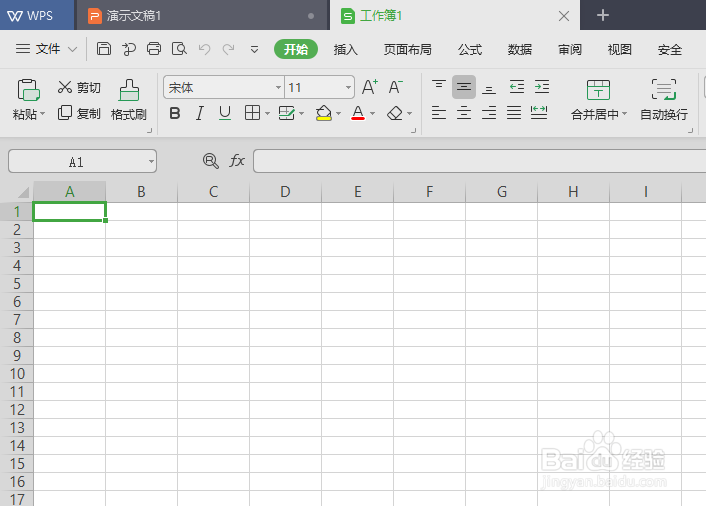706x506 pixels.
Task: Open the Merge Center (合并居中) dropdown arrow
Action: point(625,114)
